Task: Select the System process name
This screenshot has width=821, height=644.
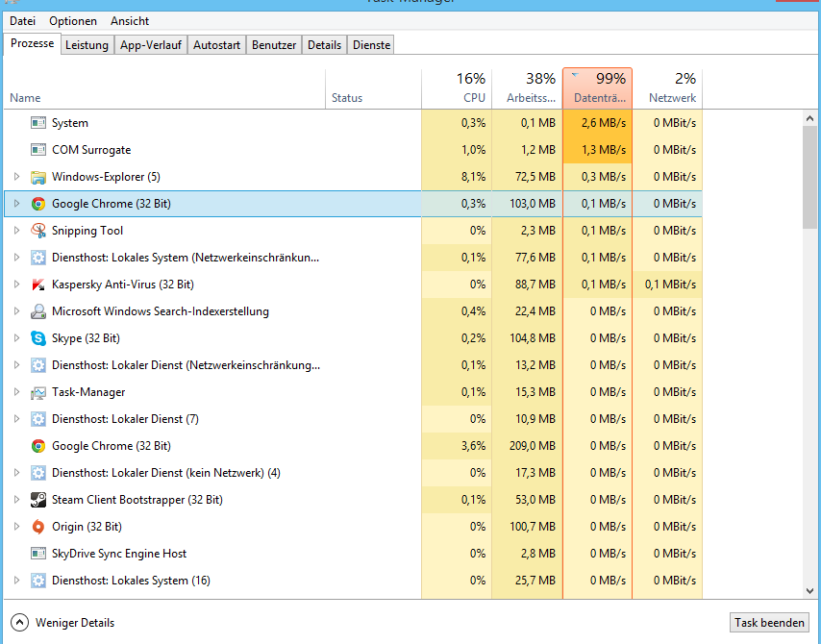Action: pos(69,123)
